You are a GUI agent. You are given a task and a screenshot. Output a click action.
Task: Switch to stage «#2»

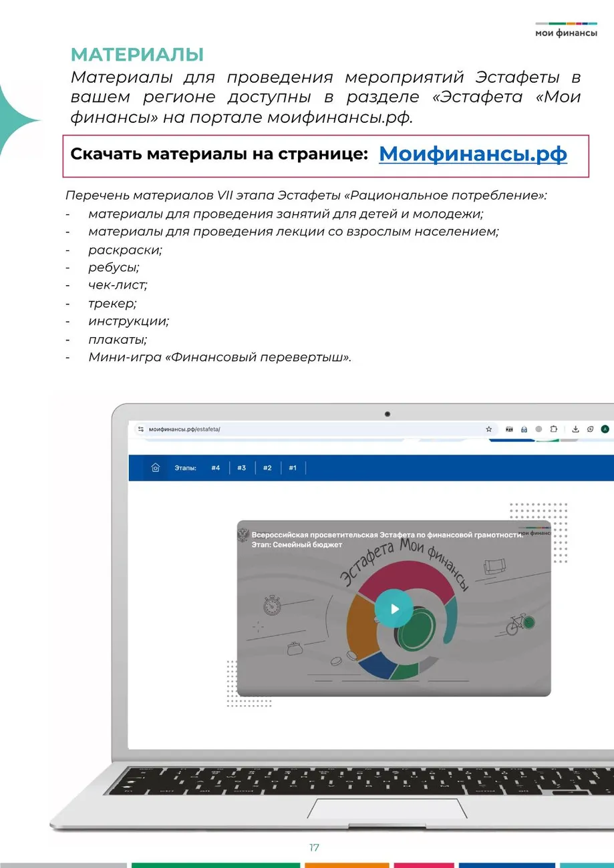point(267,468)
